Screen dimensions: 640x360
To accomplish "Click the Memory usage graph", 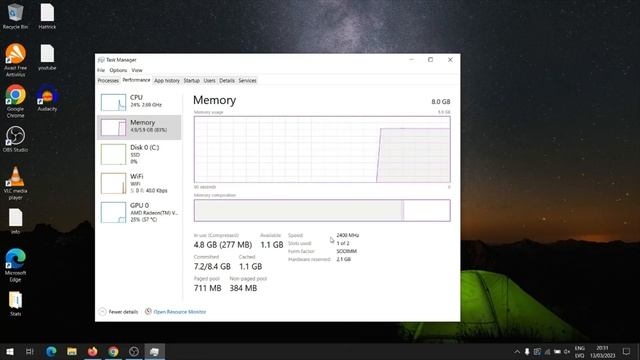I will 322,149.
